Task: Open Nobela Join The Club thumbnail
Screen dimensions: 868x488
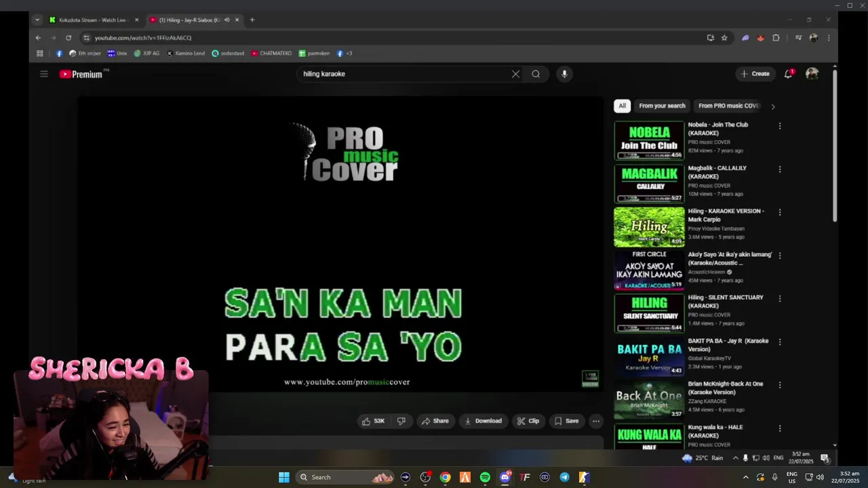Action: tap(649, 140)
